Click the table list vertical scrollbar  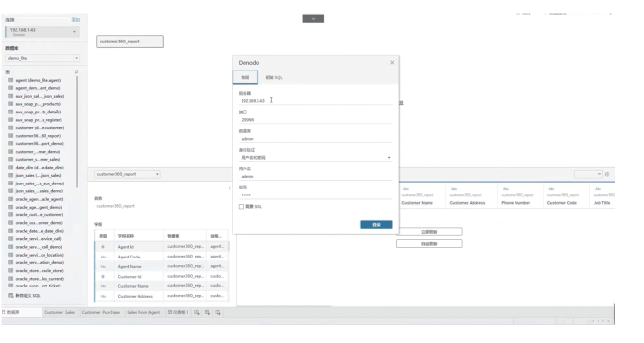click(x=77, y=131)
